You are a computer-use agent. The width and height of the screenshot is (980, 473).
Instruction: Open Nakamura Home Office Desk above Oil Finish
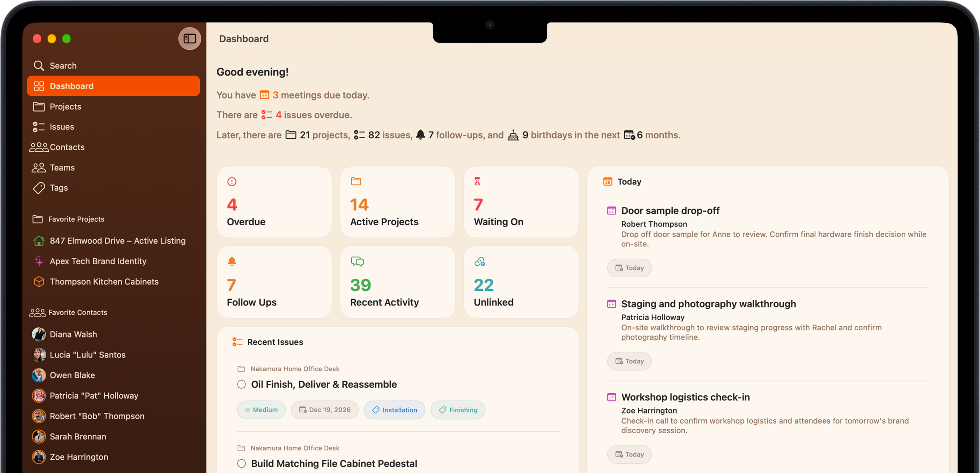click(x=289, y=369)
